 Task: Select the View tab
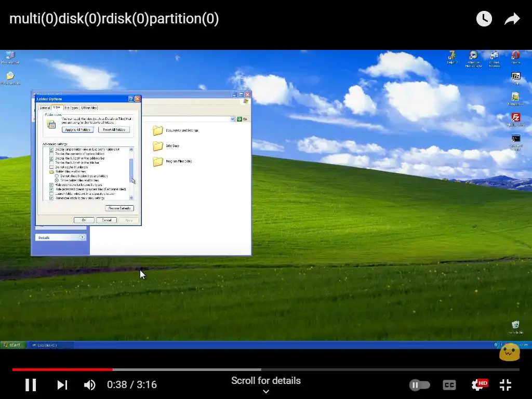[x=57, y=107]
